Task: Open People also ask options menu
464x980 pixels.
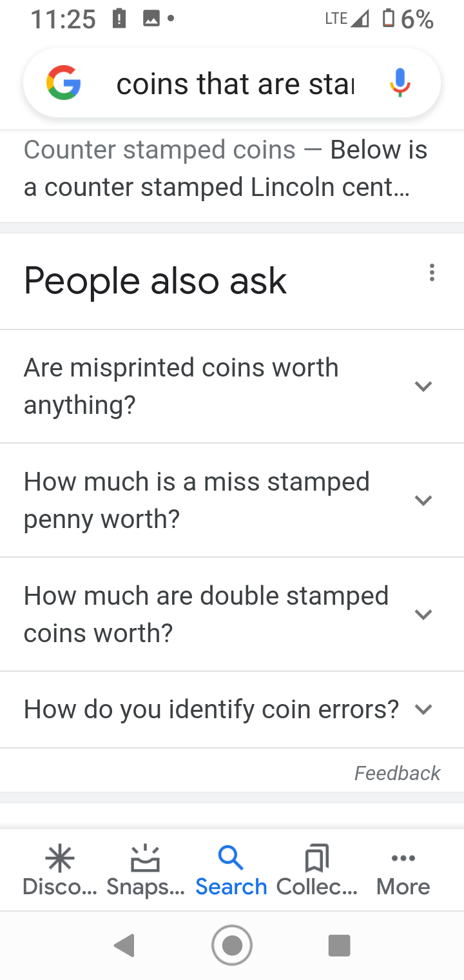Action: click(x=432, y=273)
